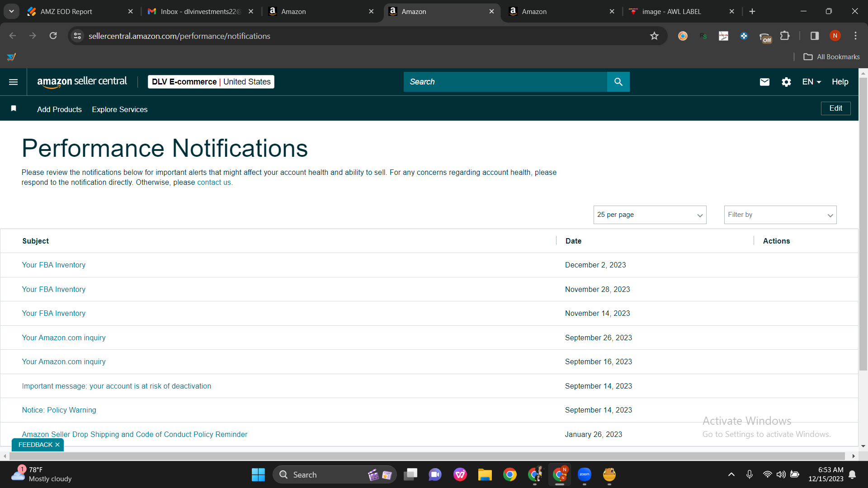
Task: Click the Edit button
Action: (835, 108)
